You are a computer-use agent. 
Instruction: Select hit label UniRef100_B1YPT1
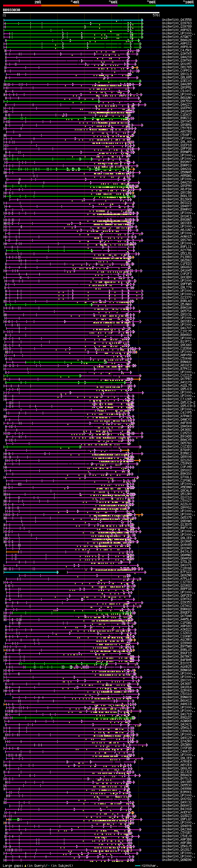tap(177, 342)
